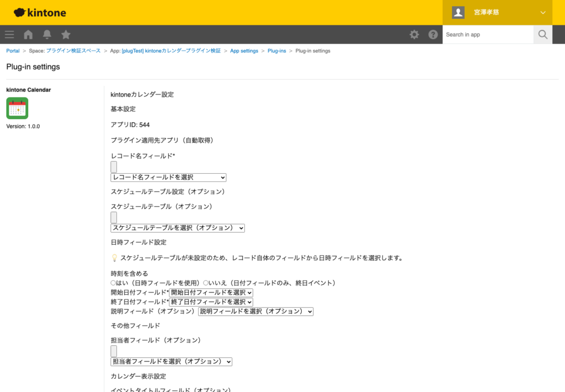Open the レコード名フィールドを選択 dropdown
565x392 pixels.
point(168,178)
